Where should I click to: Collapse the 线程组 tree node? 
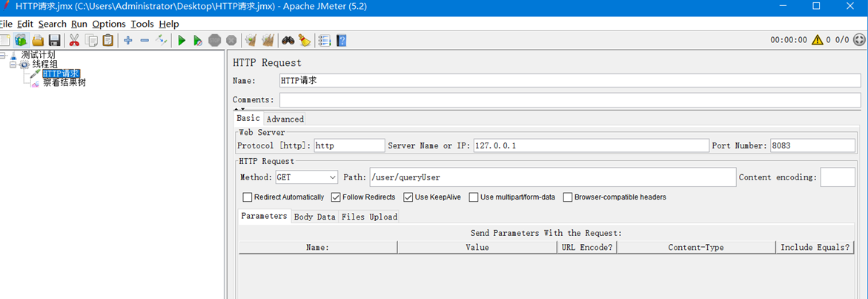coord(14,65)
